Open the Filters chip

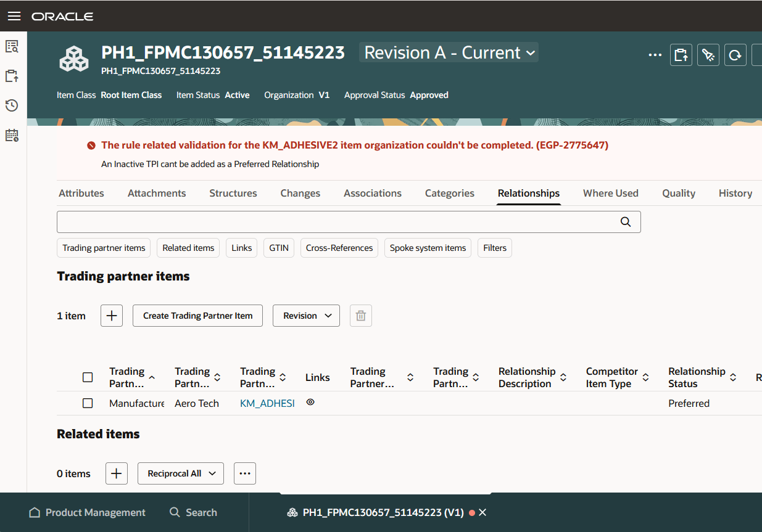coord(495,248)
